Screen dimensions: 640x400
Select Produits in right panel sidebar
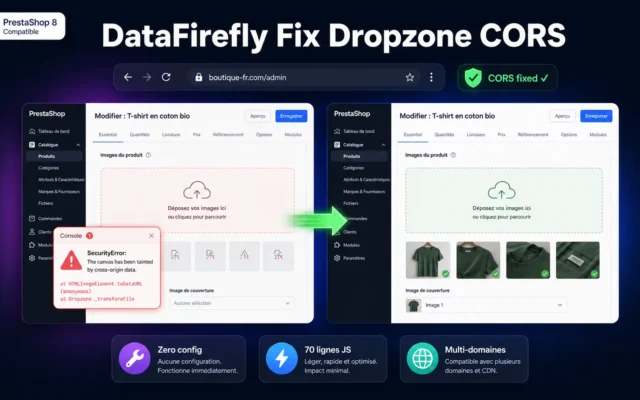(360, 156)
